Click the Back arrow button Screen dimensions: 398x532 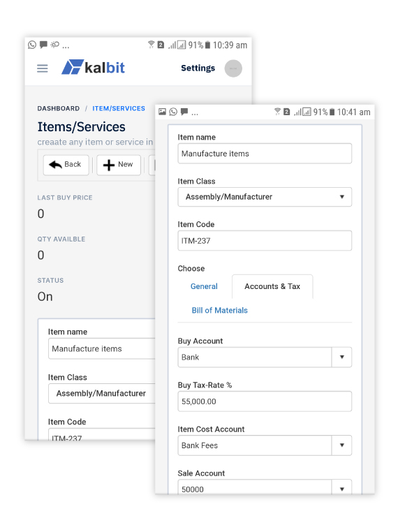[66, 165]
